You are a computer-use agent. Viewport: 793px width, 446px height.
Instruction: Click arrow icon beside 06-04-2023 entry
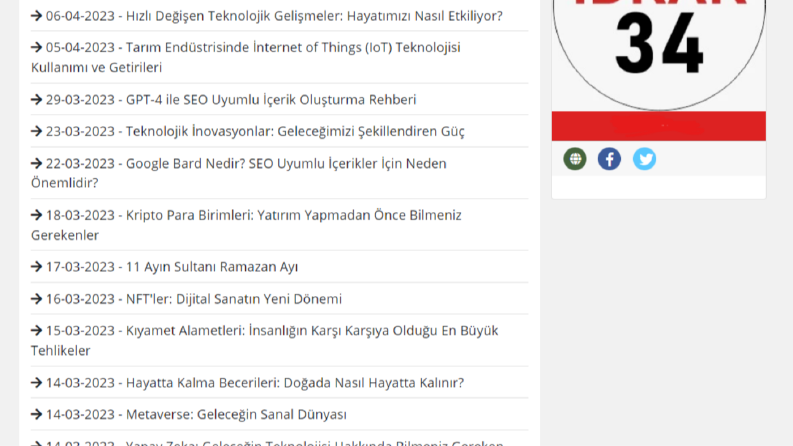36,16
